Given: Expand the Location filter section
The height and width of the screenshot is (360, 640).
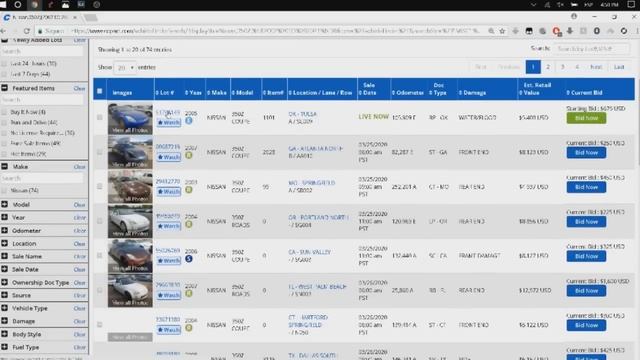Looking at the screenshot, I should pyautogui.click(x=4, y=244).
